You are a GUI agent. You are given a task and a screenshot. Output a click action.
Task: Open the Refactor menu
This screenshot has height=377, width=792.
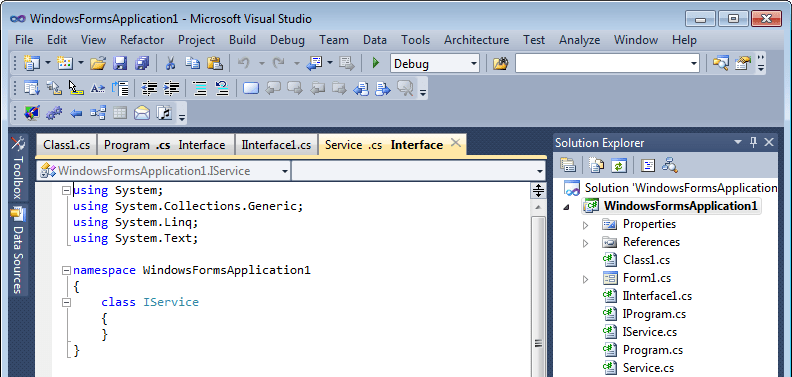(x=142, y=40)
